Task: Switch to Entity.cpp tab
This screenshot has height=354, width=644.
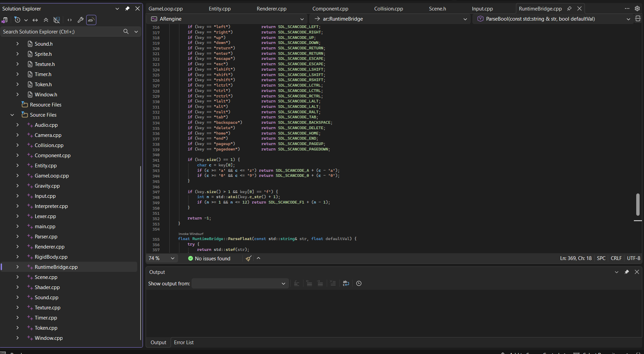Action: tap(220, 8)
